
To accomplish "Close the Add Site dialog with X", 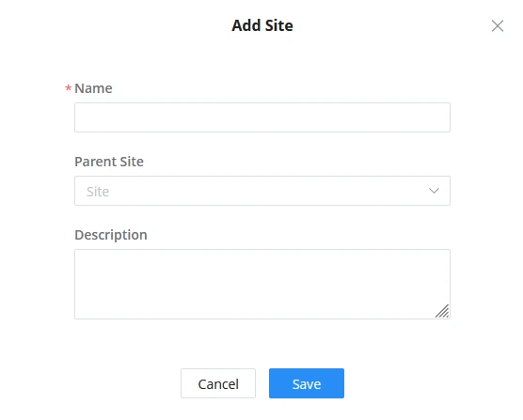I will [498, 25].
